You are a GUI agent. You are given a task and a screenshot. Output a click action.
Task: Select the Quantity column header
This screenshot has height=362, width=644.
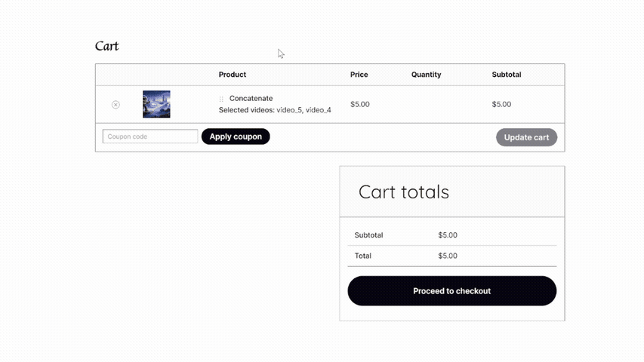tap(426, 75)
